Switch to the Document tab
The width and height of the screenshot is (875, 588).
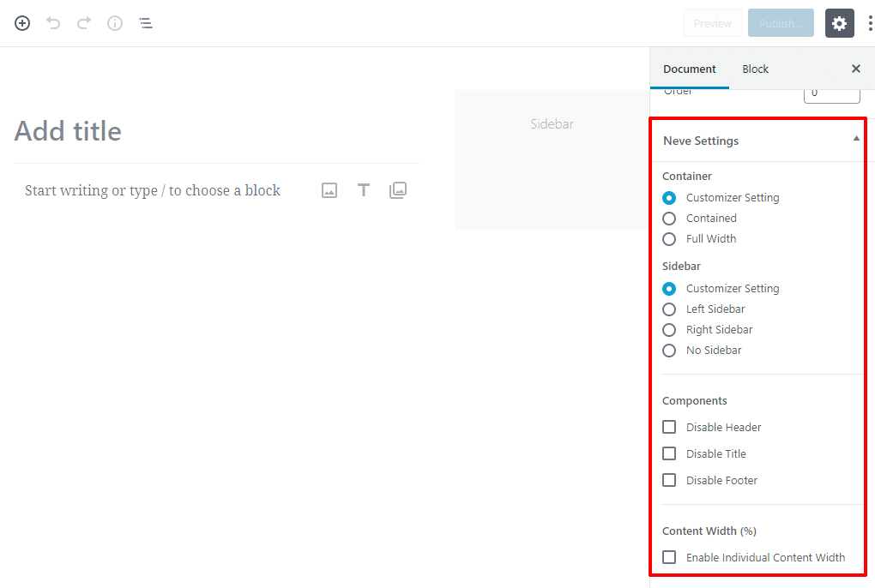[x=690, y=69]
